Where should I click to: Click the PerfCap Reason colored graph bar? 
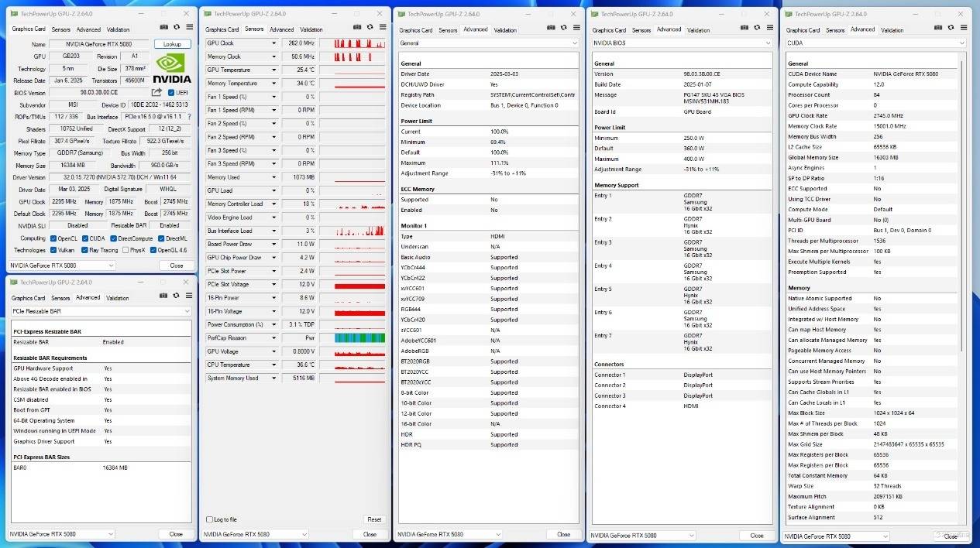[359, 337]
